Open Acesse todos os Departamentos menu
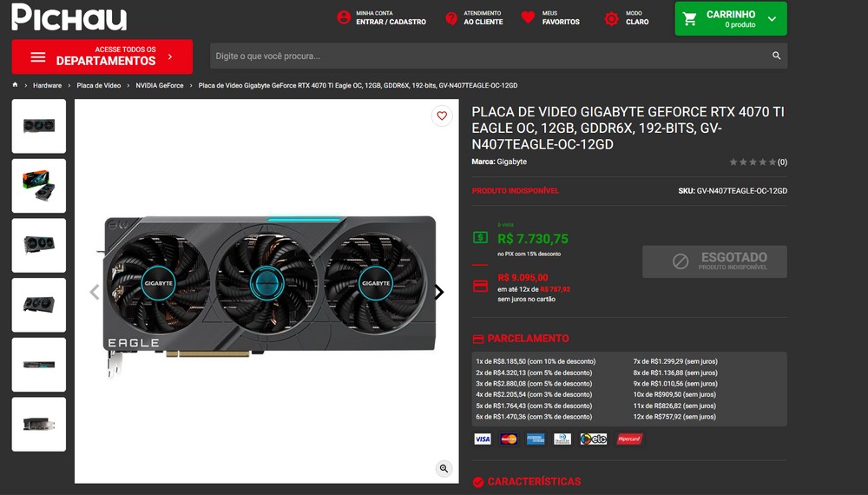Viewport: 868px width, 495px height. [x=102, y=56]
